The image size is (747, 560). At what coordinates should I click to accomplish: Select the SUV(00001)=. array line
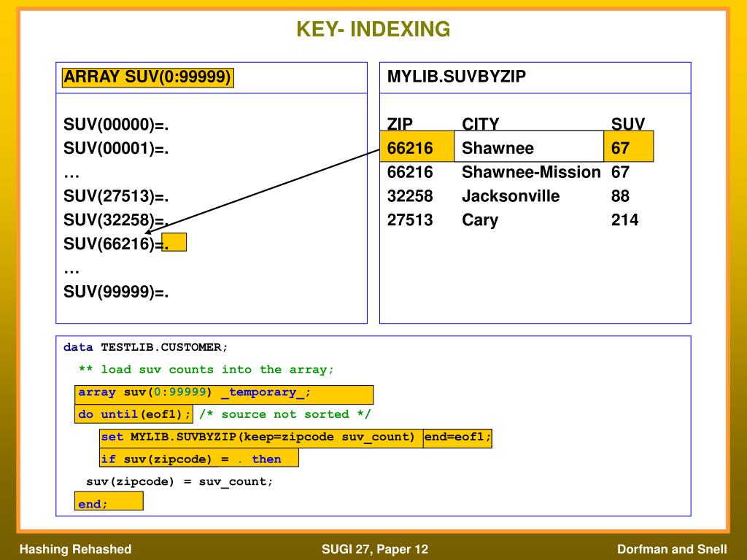(x=116, y=149)
